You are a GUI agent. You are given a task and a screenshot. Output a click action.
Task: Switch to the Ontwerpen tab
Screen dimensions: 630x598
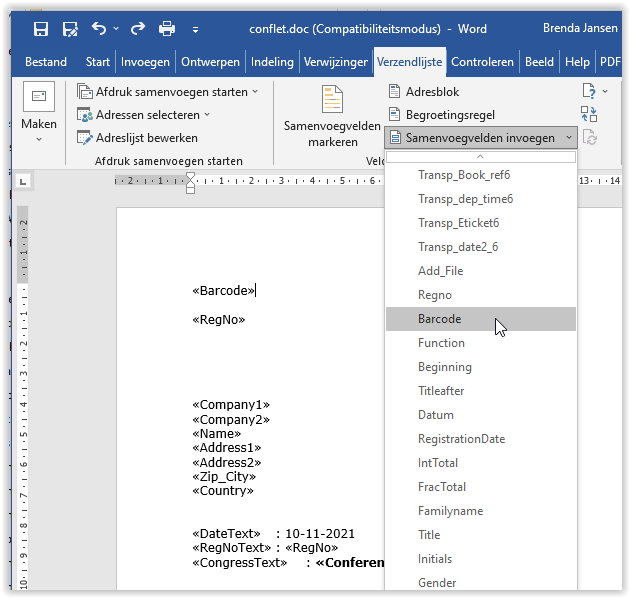click(210, 62)
